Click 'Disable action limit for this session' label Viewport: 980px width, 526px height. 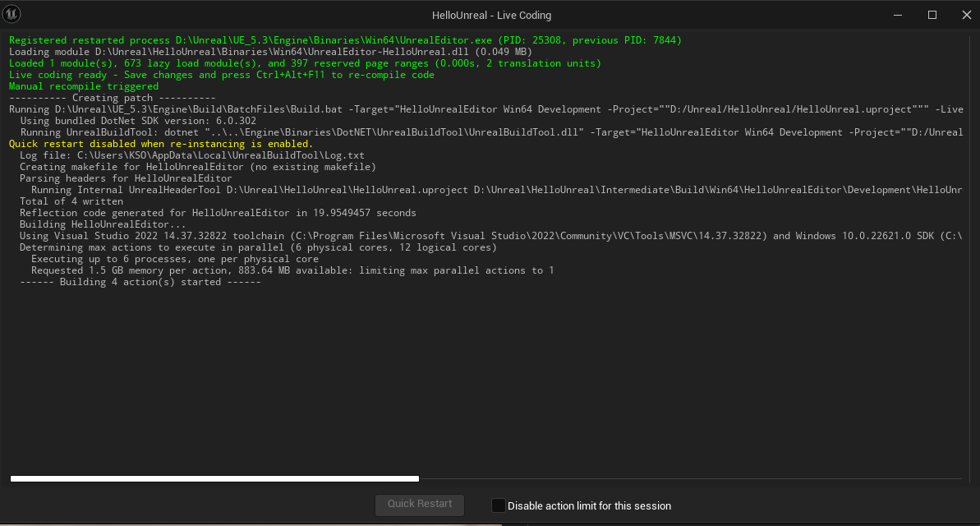click(x=589, y=505)
